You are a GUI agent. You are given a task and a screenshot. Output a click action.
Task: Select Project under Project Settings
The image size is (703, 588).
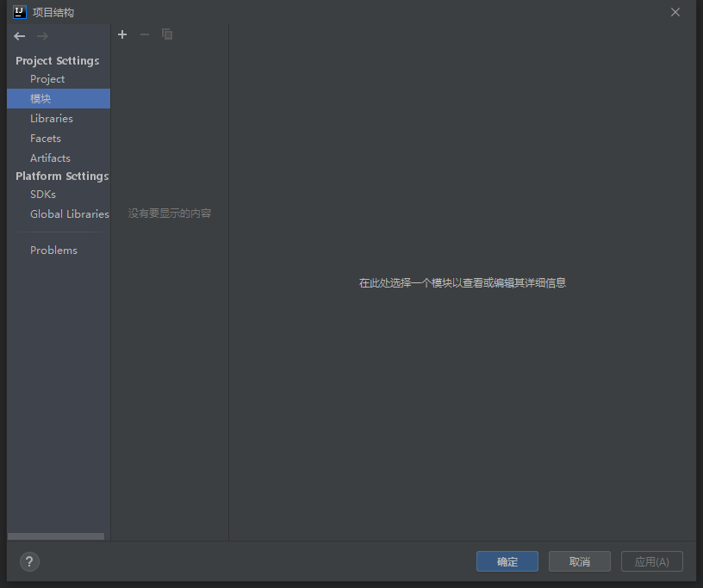pyautogui.click(x=47, y=79)
